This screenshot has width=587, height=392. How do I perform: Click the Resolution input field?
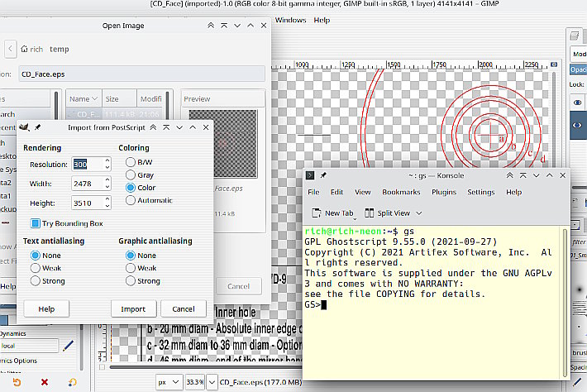click(x=87, y=164)
